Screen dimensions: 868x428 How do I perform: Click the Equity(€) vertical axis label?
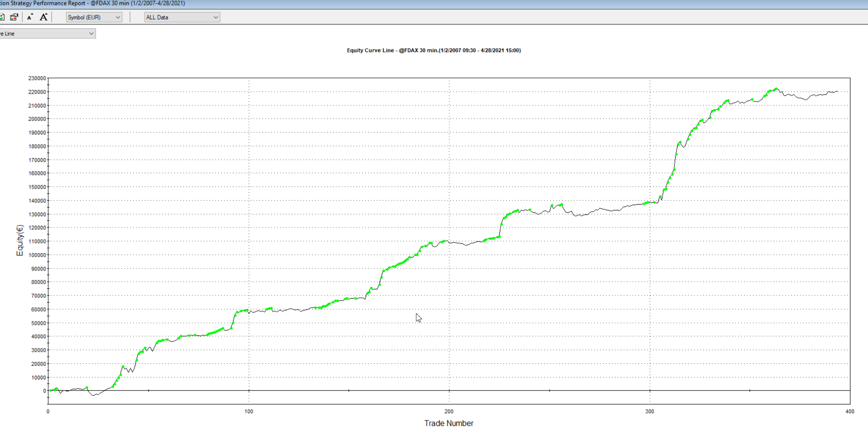click(x=20, y=240)
